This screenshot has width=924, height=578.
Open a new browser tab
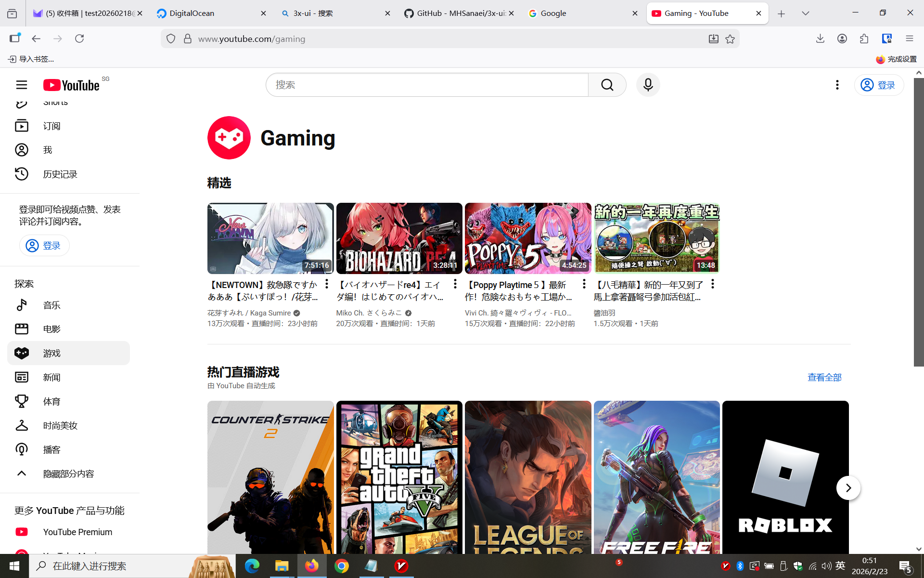point(781,13)
